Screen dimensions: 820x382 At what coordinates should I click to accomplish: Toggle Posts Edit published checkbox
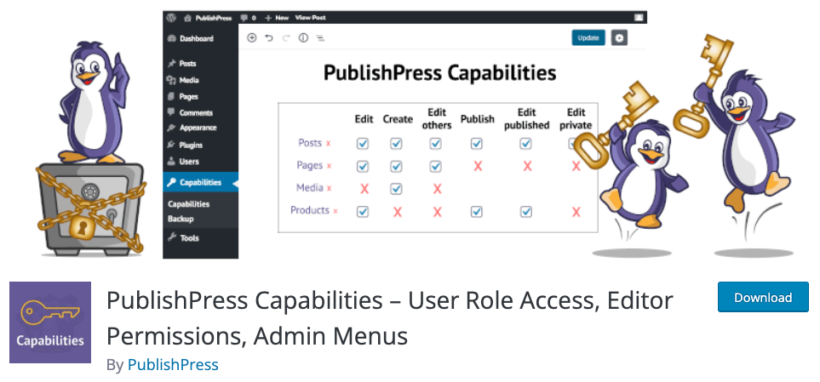(526, 144)
